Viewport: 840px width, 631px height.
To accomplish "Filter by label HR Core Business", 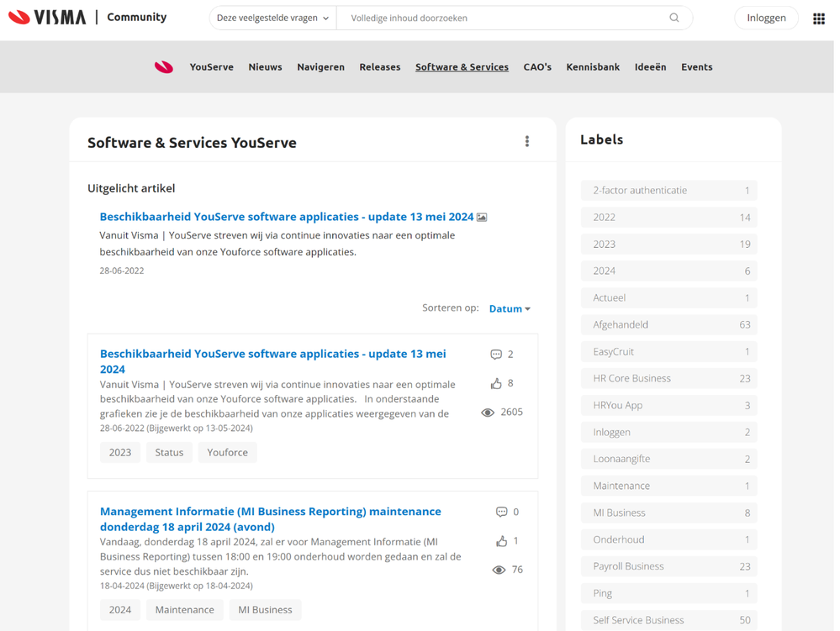I will [669, 378].
